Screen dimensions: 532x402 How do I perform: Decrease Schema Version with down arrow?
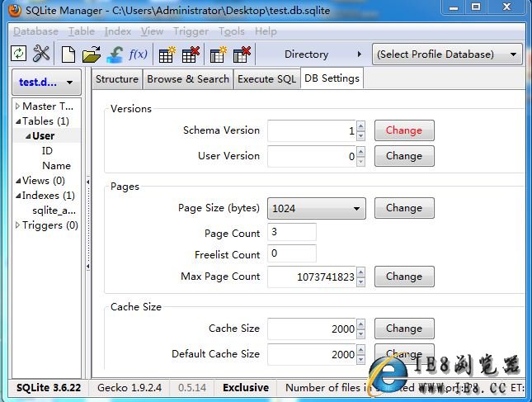(x=360, y=135)
